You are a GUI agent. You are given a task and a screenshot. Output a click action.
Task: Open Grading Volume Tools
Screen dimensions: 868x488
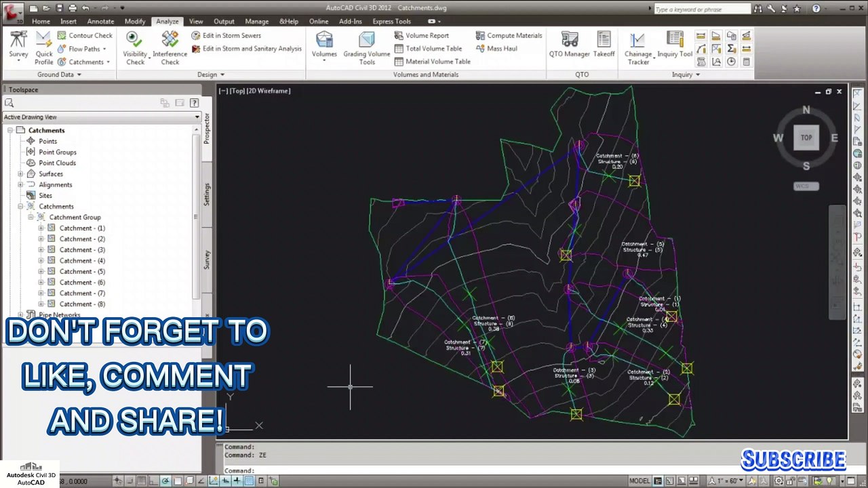tap(366, 47)
